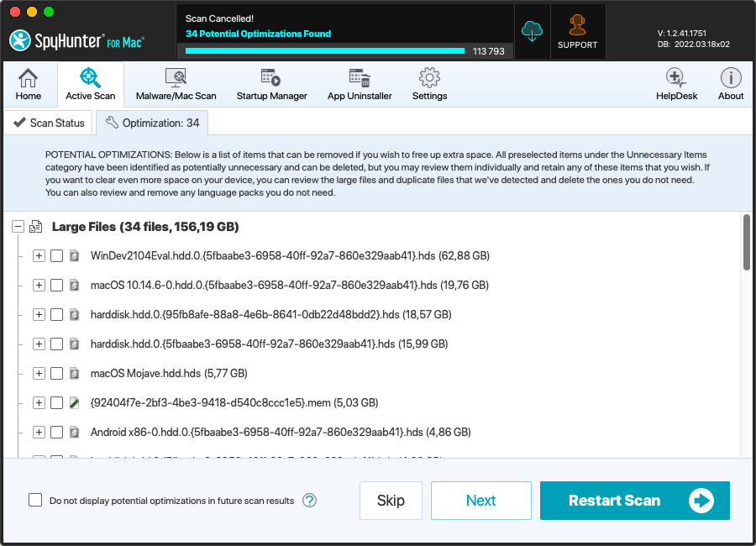Click the cloud download update icon
The image size is (756, 546).
tap(532, 32)
